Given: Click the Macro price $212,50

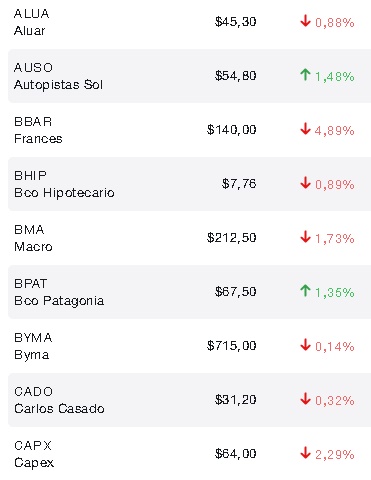Looking at the screenshot, I should coord(231,238).
